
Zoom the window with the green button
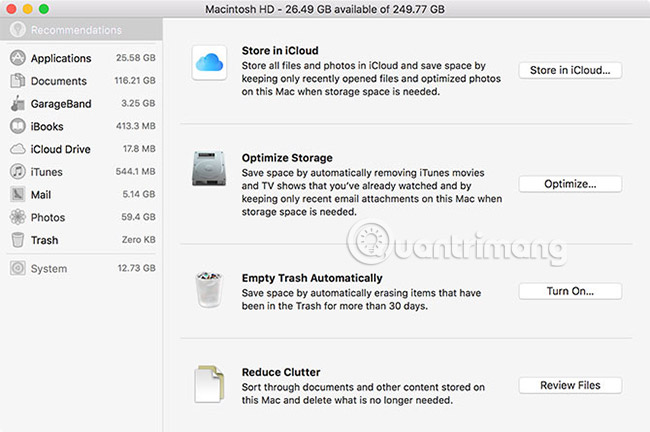click(x=44, y=9)
